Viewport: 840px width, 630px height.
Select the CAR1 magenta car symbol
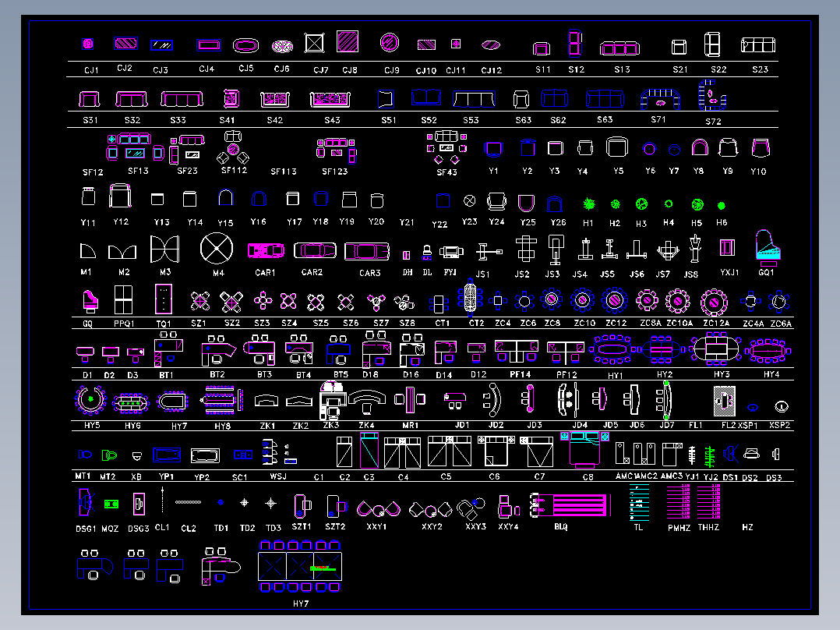(x=266, y=250)
